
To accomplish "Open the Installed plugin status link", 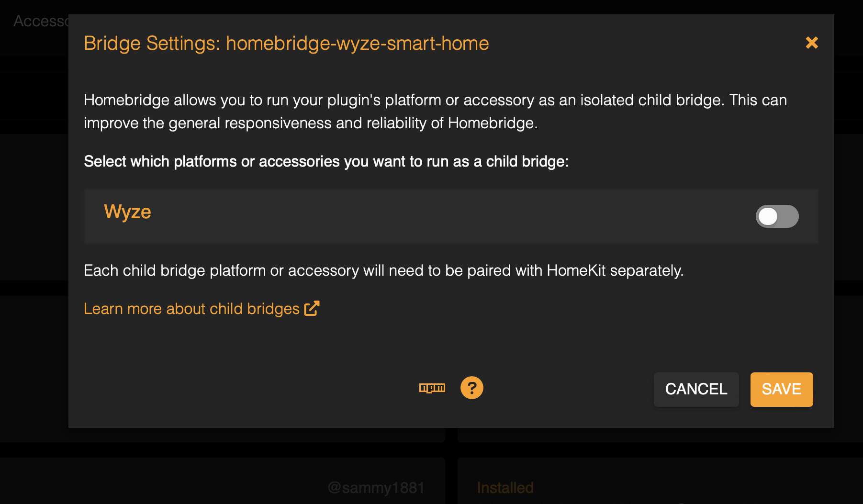I will pyautogui.click(x=505, y=487).
